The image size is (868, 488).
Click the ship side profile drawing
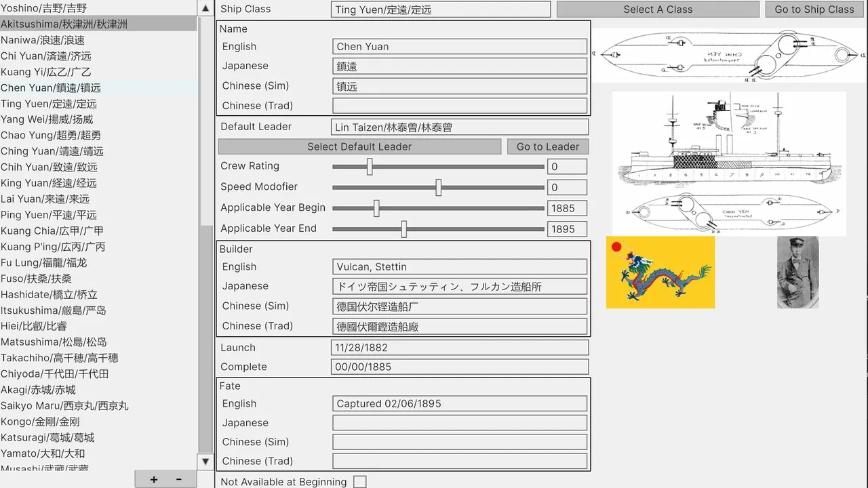coord(729,163)
